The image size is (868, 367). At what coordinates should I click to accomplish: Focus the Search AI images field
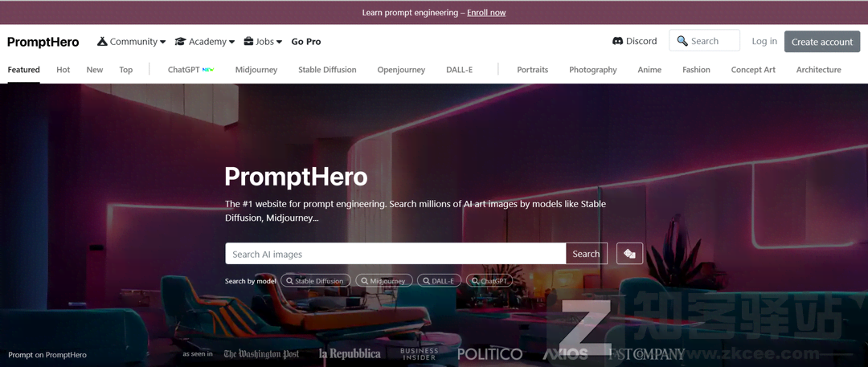click(395, 254)
